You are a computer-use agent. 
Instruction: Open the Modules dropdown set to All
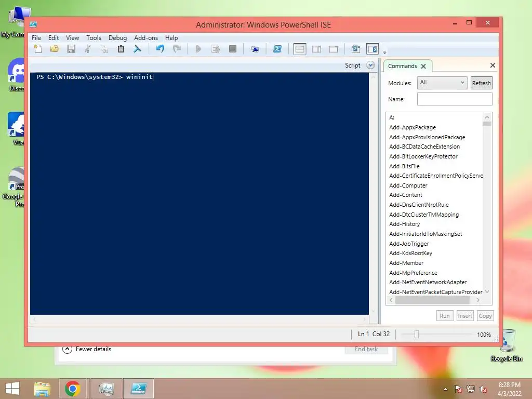tap(442, 83)
